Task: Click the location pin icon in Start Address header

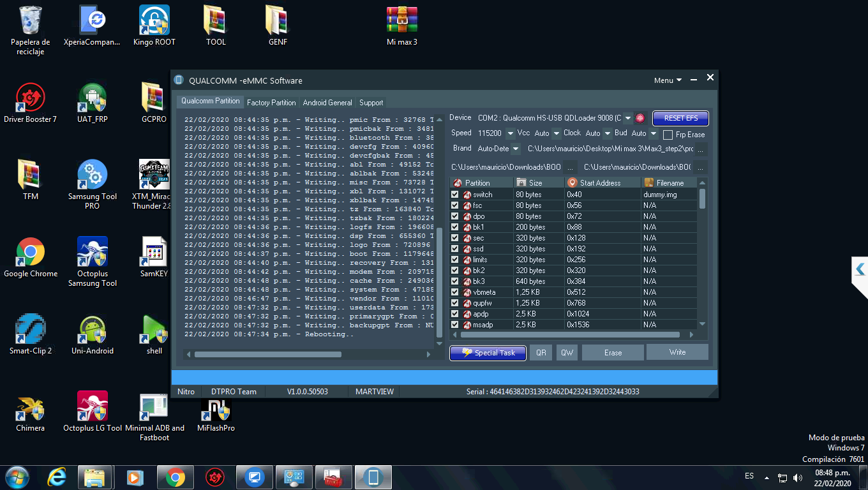Action: [572, 183]
